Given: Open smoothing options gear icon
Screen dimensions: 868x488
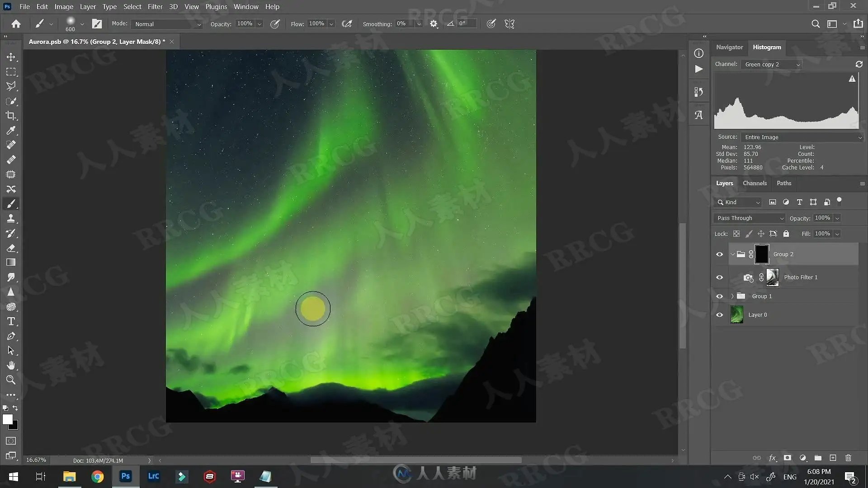Looking at the screenshot, I should click(x=434, y=24).
